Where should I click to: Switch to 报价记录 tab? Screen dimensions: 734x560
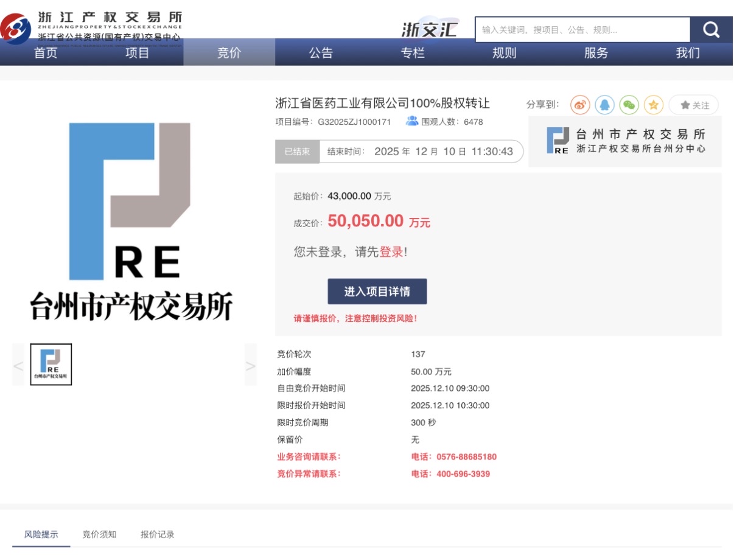coord(157,534)
